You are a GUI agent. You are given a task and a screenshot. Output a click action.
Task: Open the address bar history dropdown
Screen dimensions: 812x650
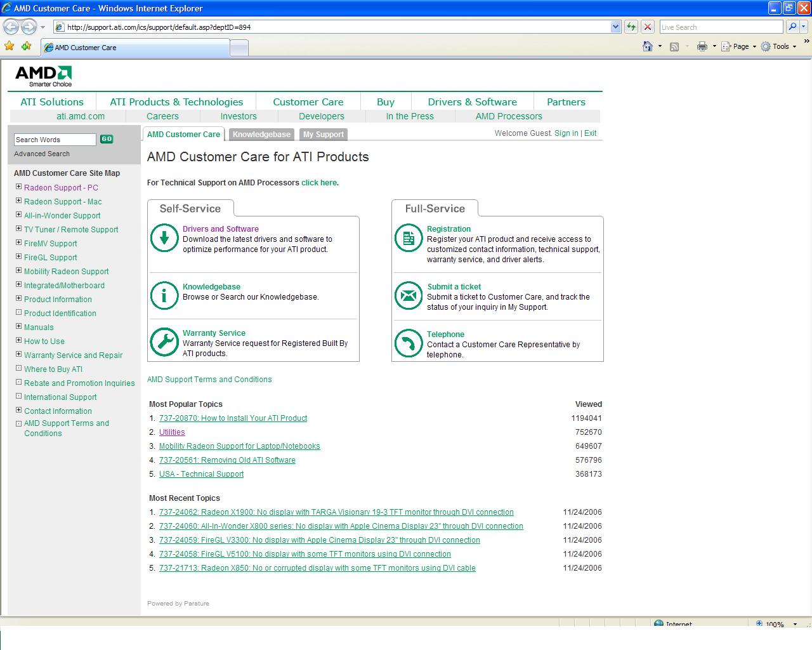[615, 27]
